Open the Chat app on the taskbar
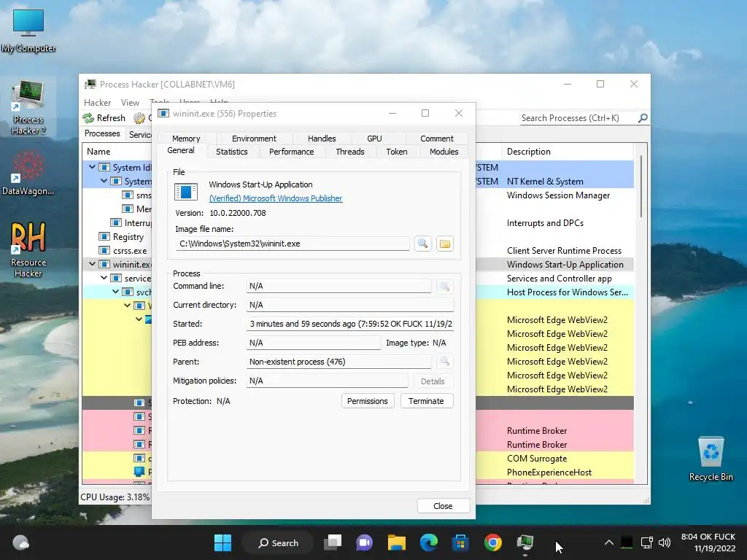Viewport: 747px width, 560px height. pos(365,542)
